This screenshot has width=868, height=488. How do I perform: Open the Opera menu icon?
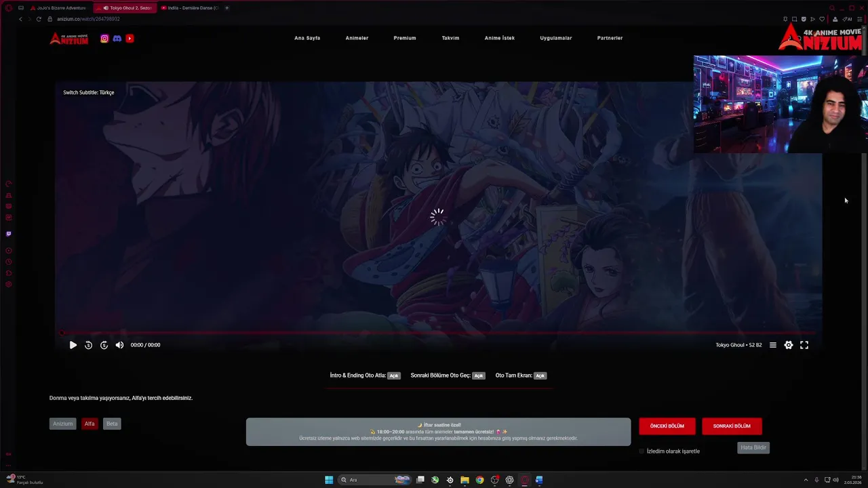point(9,8)
